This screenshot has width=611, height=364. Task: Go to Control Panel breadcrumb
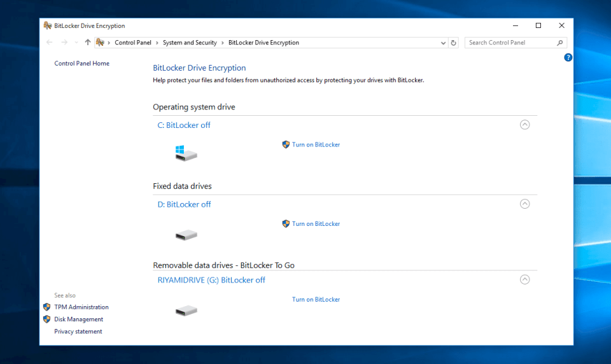[x=133, y=43]
